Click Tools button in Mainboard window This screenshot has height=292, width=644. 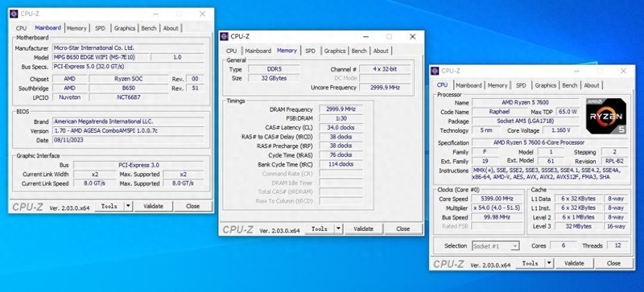109,206
